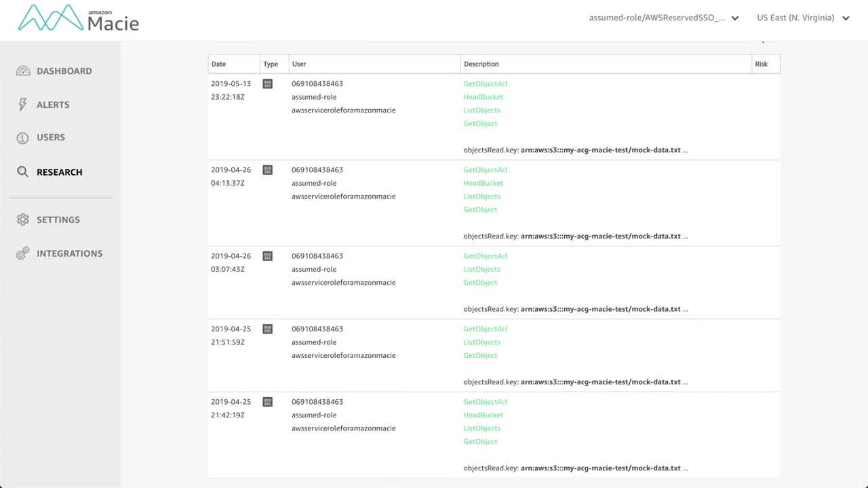The height and width of the screenshot is (488, 868).
Task: Click ListObjects link in 03:07:43Z row
Action: (481, 269)
